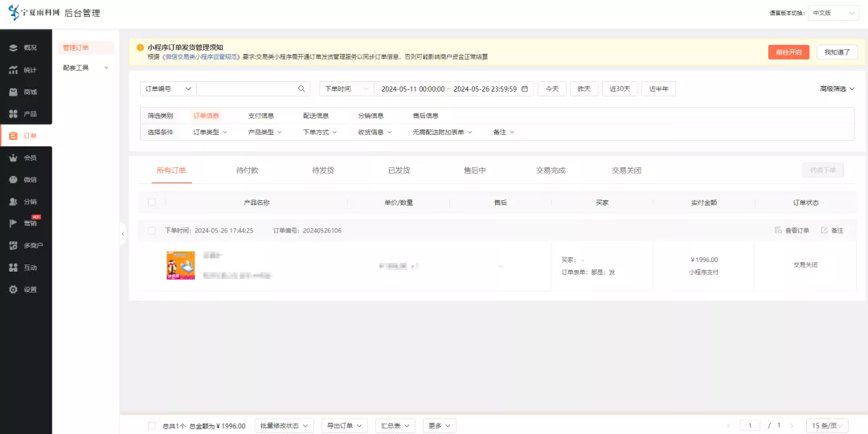
Task: Open the 下单方式 filter dropdown
Action: 319,133
